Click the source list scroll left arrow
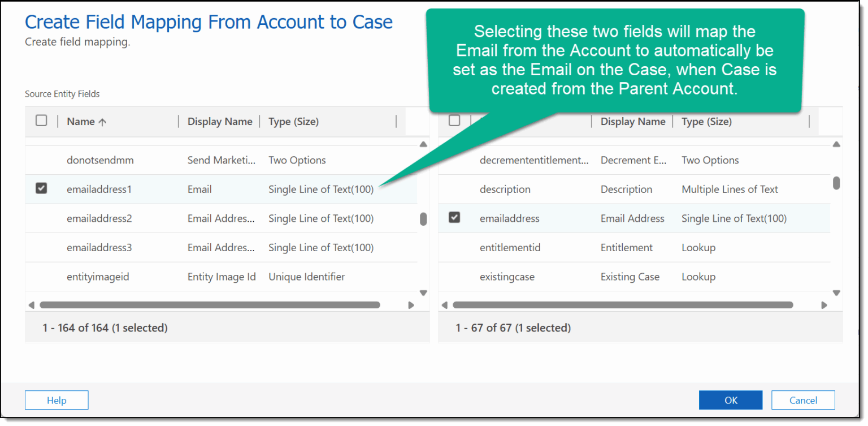The width and height of the screenshot is (868, 426). tap(32, 305)
